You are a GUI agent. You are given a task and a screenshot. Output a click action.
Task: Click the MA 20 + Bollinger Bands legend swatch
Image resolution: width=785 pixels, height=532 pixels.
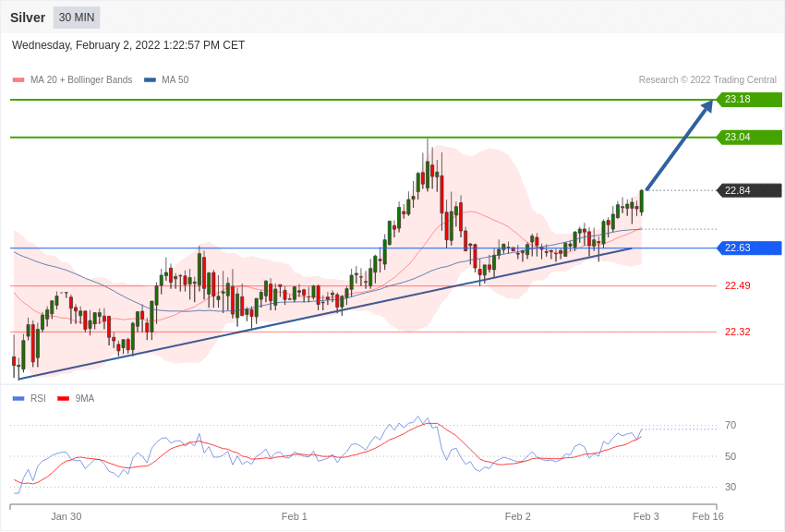[18, 80]
